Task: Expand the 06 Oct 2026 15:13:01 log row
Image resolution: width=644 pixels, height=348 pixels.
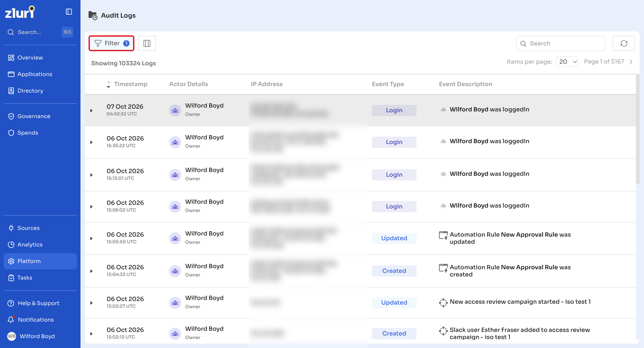Action: coord(91,175)
